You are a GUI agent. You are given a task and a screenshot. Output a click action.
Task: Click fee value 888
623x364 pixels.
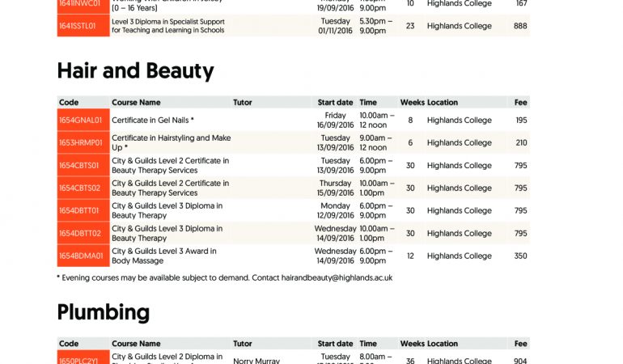tap(520, 26)
